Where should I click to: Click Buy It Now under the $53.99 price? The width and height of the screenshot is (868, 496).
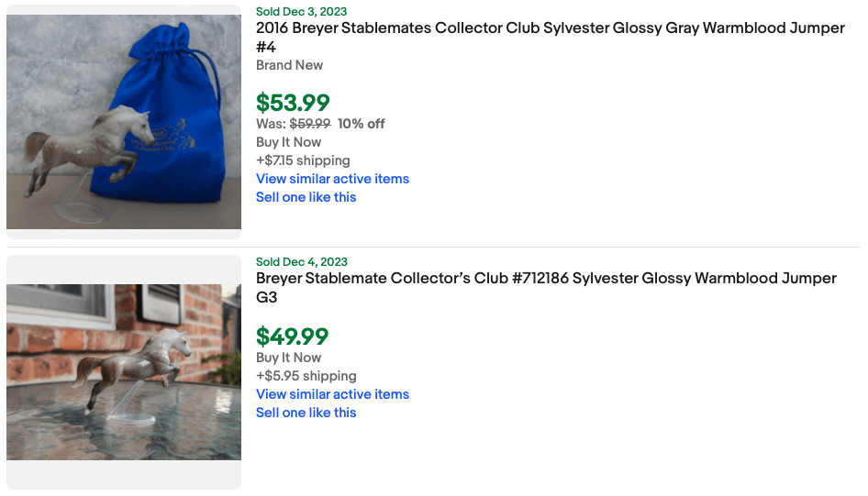click(x=288, y=142)
